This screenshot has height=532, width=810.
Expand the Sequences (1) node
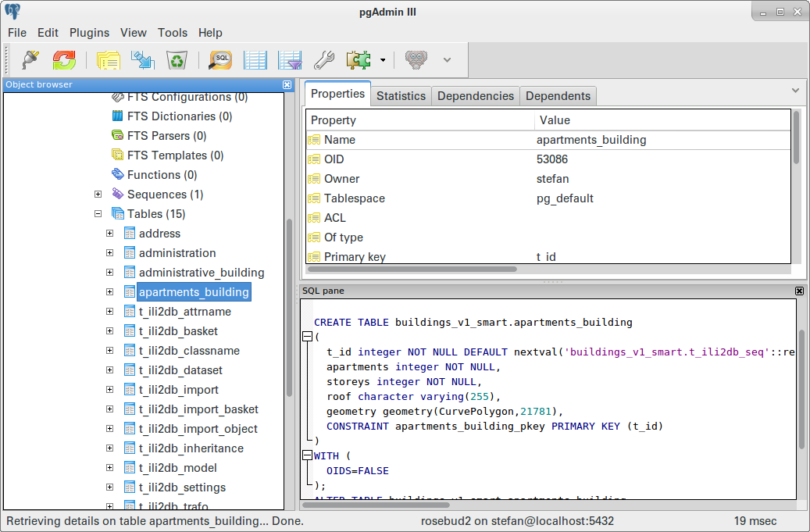(x=98, y=195)
